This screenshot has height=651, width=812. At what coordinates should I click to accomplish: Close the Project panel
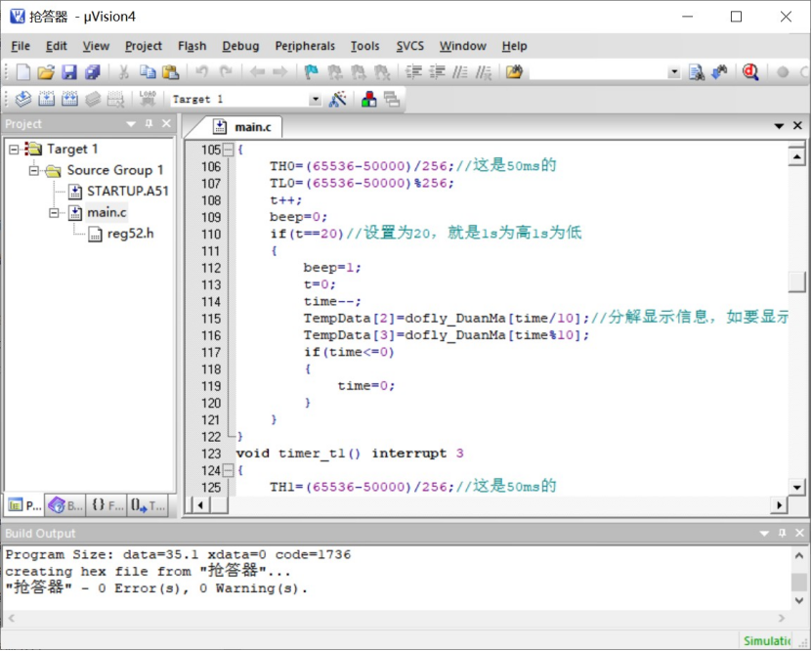(166, 124)
